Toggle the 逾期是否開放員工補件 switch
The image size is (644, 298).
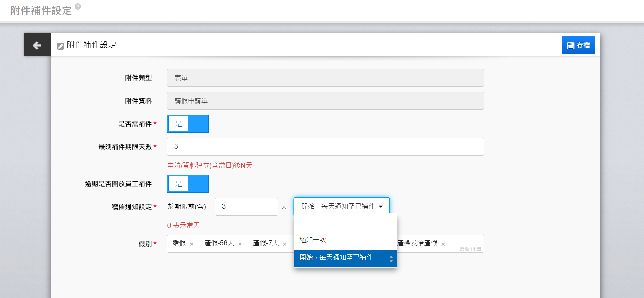click(x=188, y=184)
